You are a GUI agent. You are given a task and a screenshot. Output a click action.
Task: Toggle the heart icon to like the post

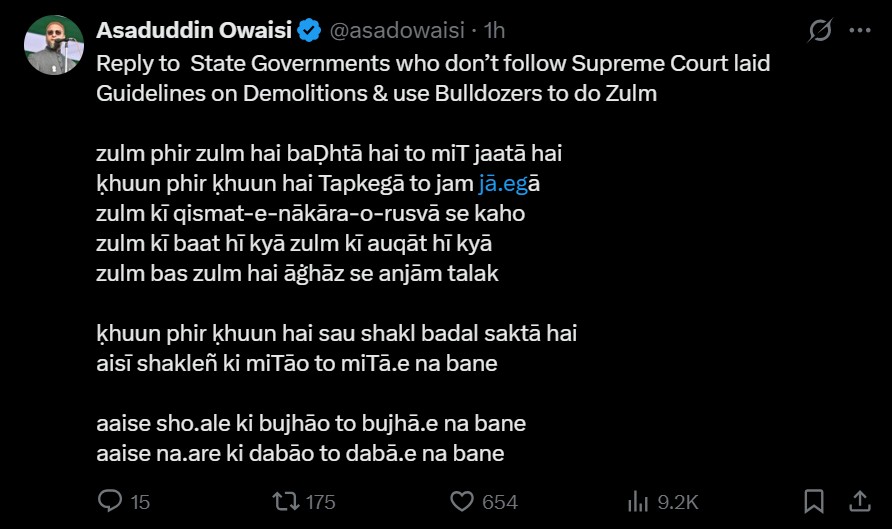pos(461,500)
